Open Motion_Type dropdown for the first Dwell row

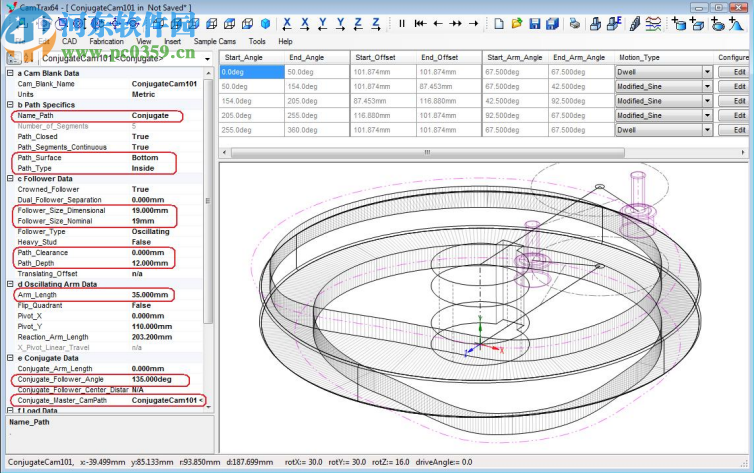coord(708,72)
